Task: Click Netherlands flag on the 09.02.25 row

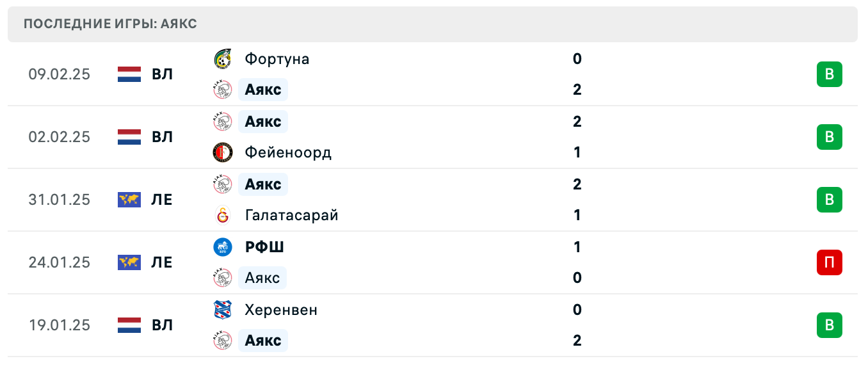Action: (x=129, y=74)
